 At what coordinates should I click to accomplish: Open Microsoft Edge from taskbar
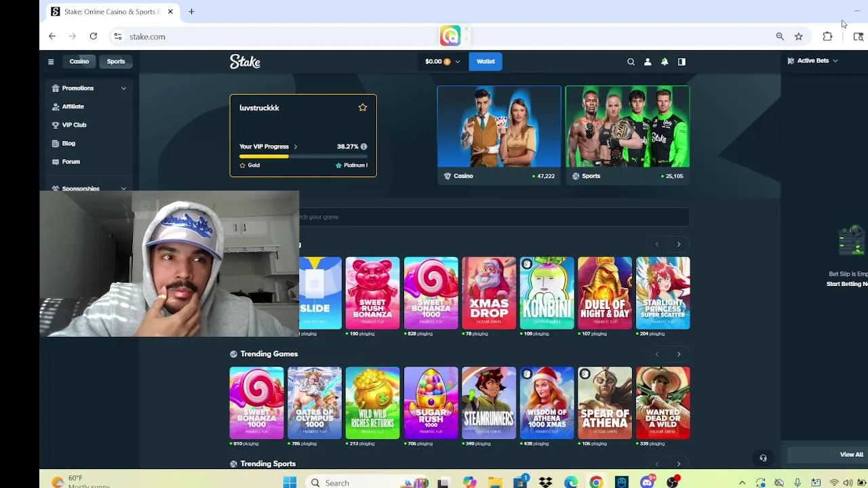tap(571, 483)
